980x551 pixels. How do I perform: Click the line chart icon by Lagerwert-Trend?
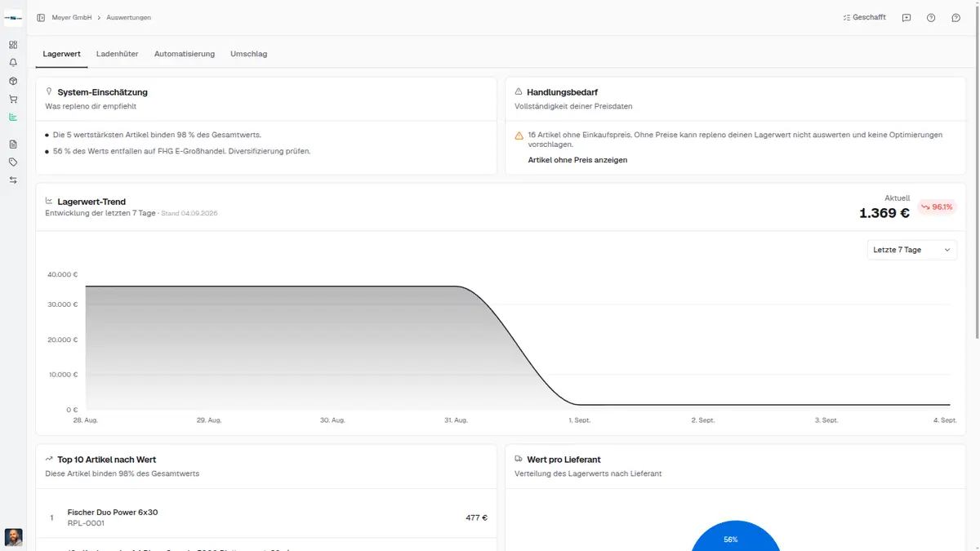(x=49, y=201)
